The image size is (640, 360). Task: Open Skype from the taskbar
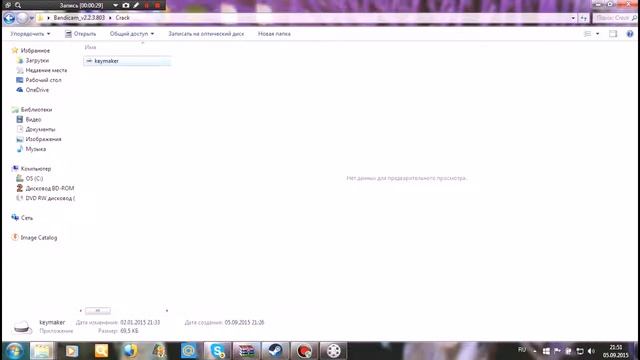pyautogui.click(x=217, y=351)
